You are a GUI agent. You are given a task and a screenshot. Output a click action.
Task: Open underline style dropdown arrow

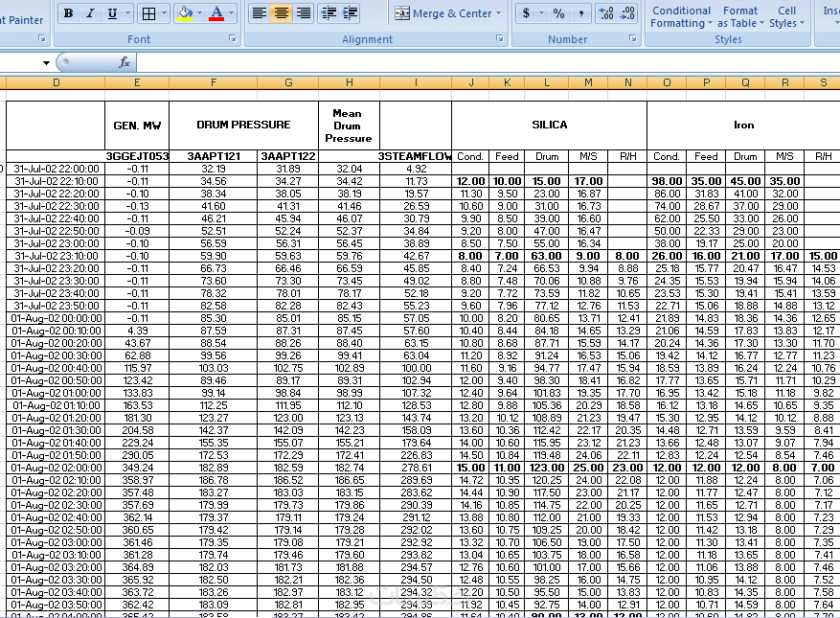pos(127,13)
